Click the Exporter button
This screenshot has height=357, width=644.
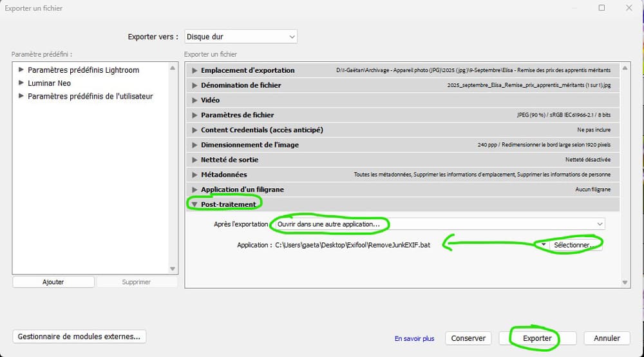point(536,338)
